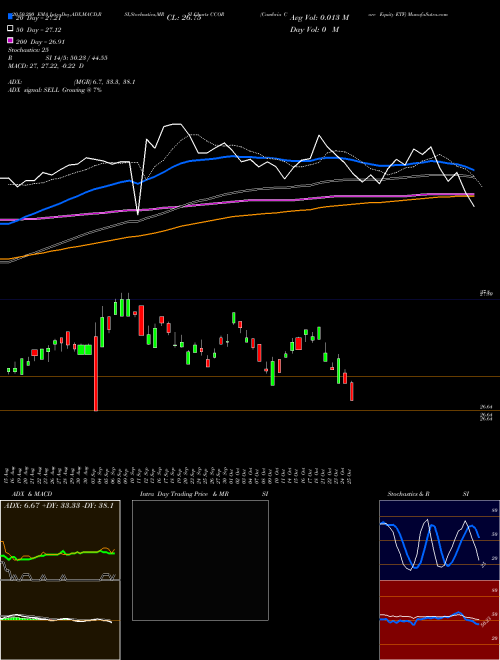Click the 'Intra Day Trading Price & MR' title

(184, 494)
